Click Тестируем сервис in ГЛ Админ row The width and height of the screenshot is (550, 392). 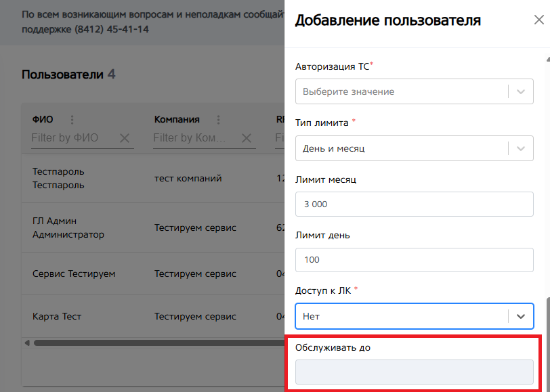click(195, 227)
